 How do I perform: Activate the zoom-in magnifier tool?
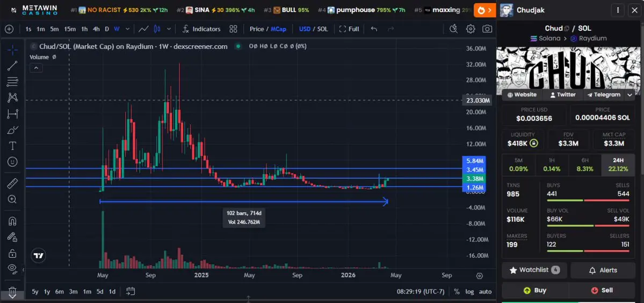click(12, 199)
